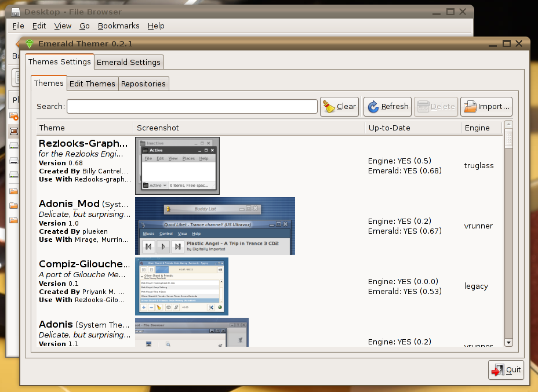Click the File Browser title bar window icon
This screenshot has width=538, height=392.
click(16, 12)
